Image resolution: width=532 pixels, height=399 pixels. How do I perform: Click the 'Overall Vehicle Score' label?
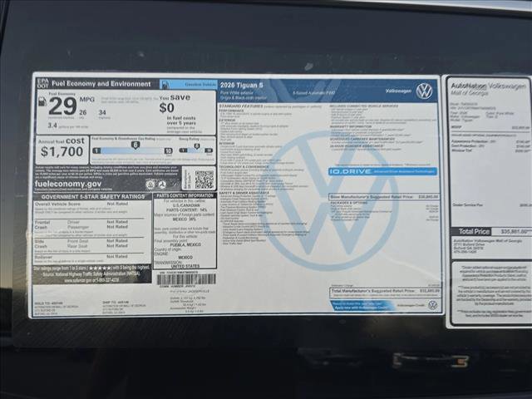[x=57, y=204]
